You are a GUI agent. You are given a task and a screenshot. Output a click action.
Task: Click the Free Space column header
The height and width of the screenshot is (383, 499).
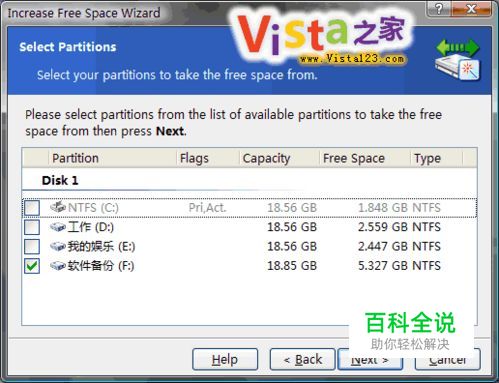(x=365, y=158)
